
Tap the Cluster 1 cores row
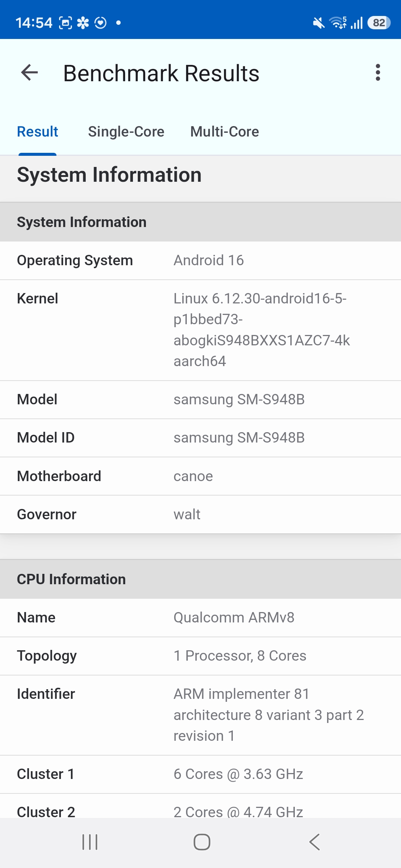click(200, 774)
